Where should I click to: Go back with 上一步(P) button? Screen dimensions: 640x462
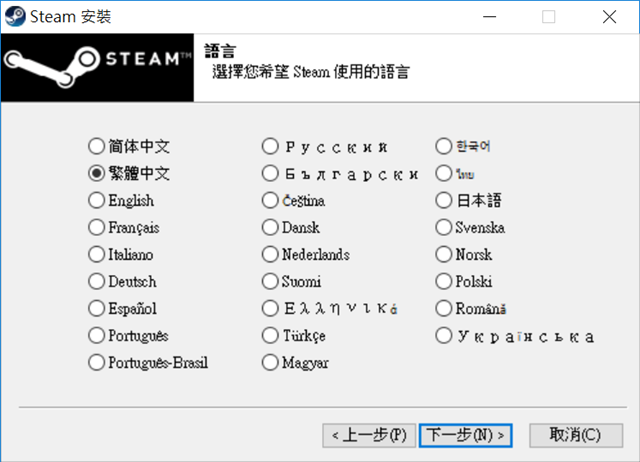point(369,435)
